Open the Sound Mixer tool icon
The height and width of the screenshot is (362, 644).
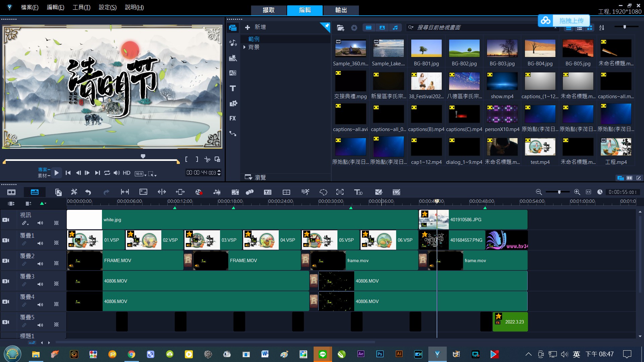[217, 192]
